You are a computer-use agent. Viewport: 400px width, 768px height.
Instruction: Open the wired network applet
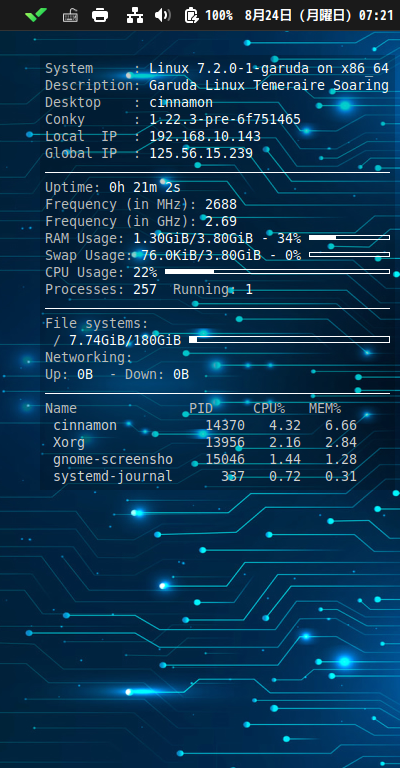pyautogui.click(x=135, y=16)
